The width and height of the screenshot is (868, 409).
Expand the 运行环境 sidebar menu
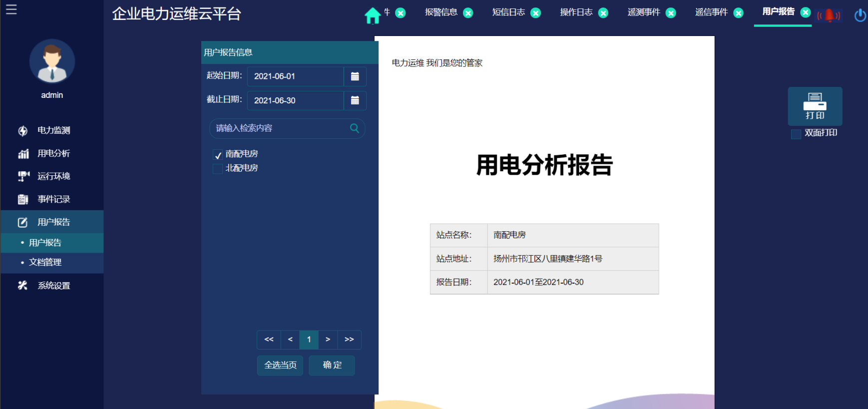[x=52, y=176]
